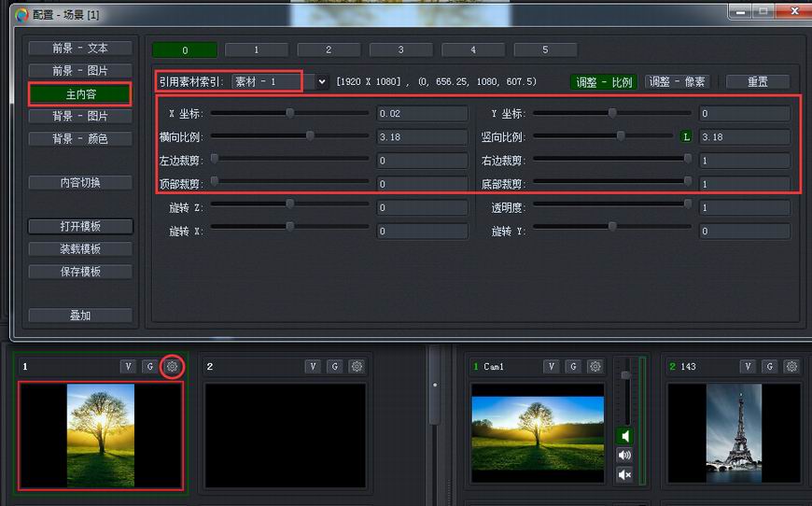812x506 pixels.
Task: Select 背景 - 图片 in sidebar
Action: (x=80, y=117)
